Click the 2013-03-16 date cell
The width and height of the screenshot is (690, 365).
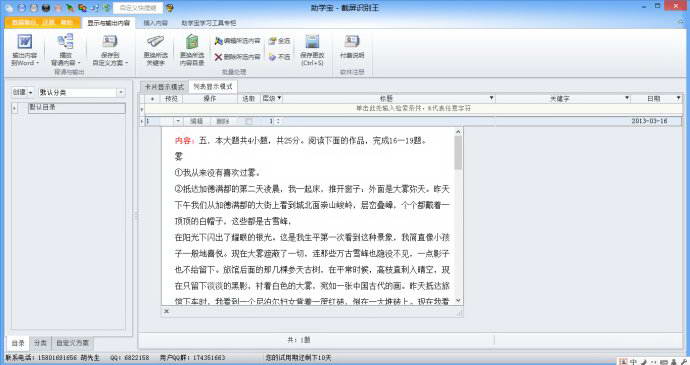(x=649, y=121)
